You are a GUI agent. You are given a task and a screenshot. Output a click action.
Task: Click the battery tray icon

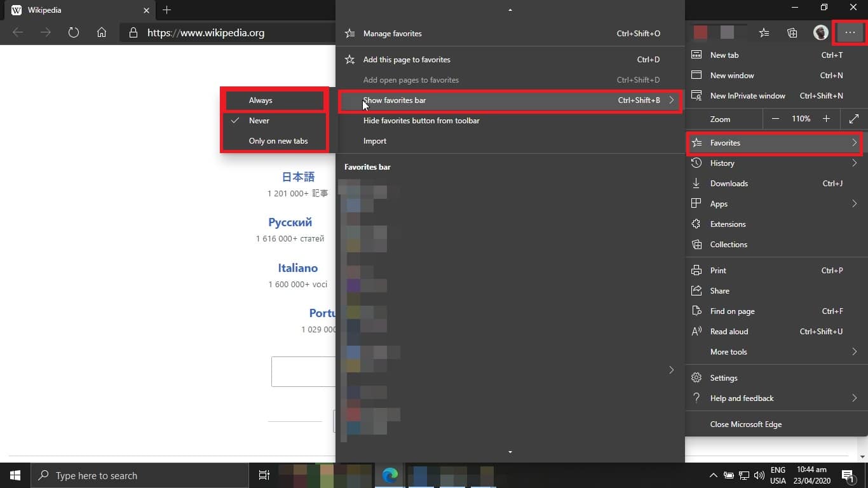728,475
